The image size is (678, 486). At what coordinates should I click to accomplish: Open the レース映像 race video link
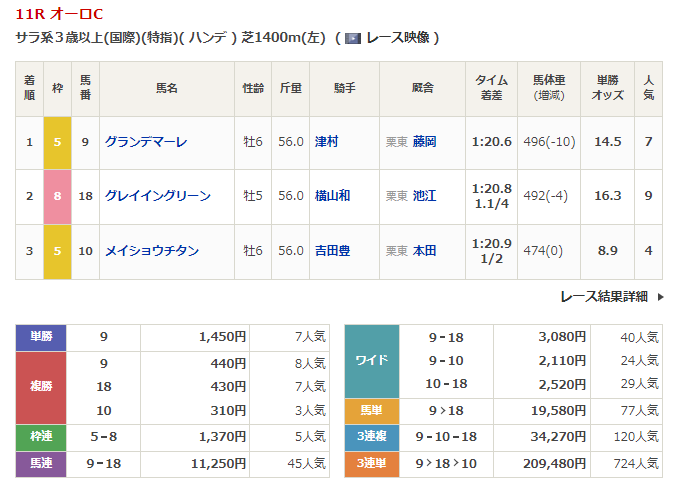click(397, 38)
